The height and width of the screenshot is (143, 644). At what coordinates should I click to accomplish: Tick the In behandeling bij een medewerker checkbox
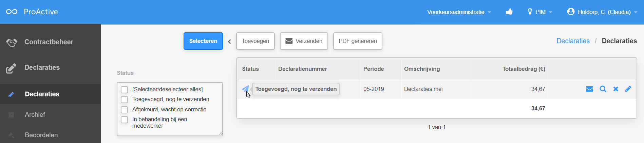125,120
